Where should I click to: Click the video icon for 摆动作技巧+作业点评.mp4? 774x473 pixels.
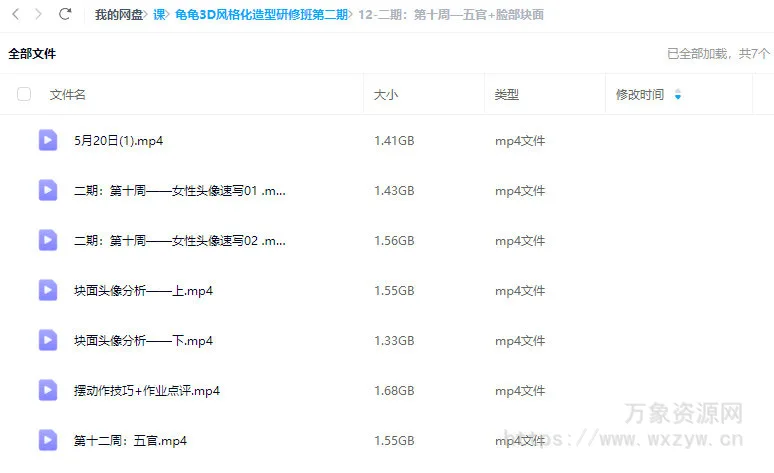pyautogui.click(x=48, y=390)
